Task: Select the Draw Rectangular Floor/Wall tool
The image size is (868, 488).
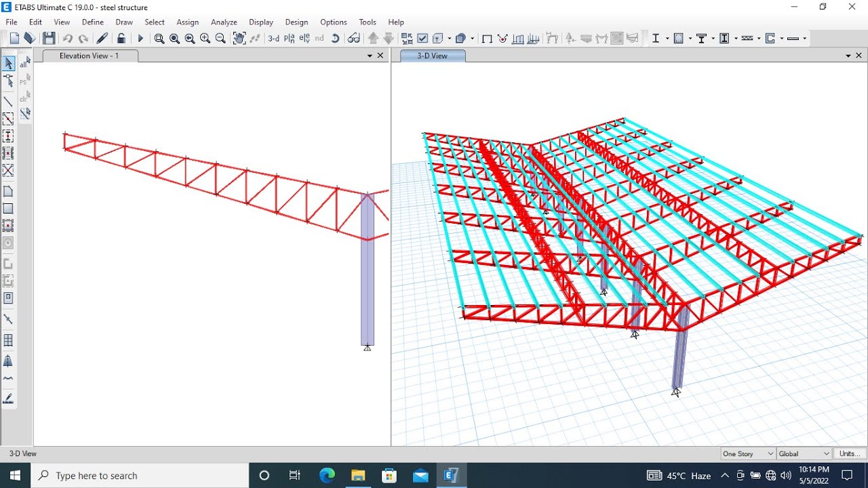Action: click(8, 209)
